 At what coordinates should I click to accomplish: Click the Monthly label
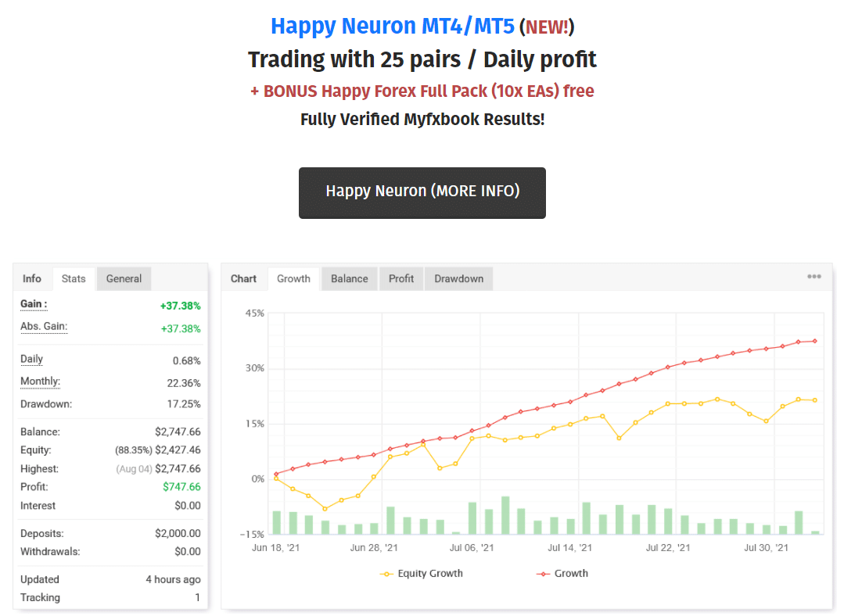point(41,381)
